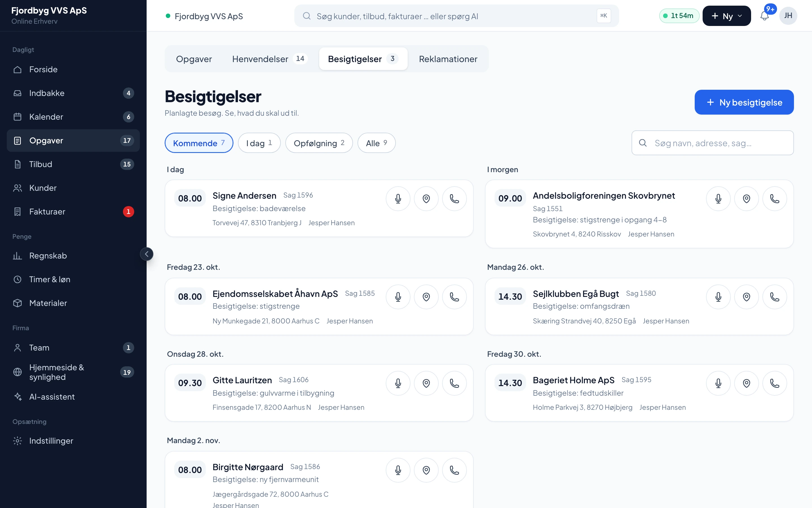The image size is (812, 508).
Task: Call Signe Andersen via phone icon
Action: [x=454, y=199]
